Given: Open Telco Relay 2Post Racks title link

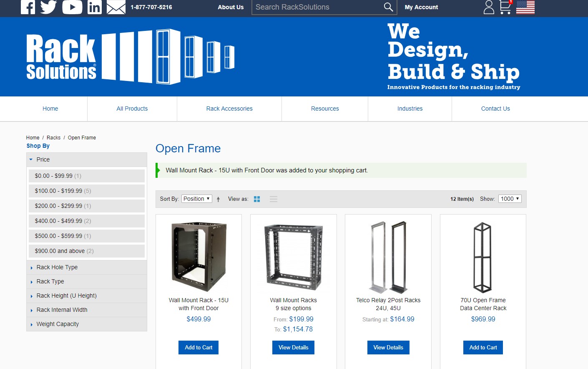Looking at the screenshot, I should [388, 304].
